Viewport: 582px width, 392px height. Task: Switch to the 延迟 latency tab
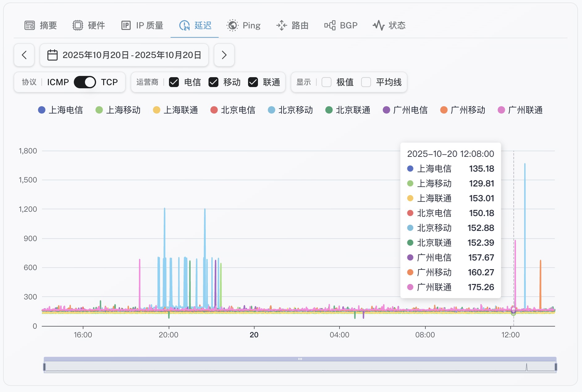195,25
